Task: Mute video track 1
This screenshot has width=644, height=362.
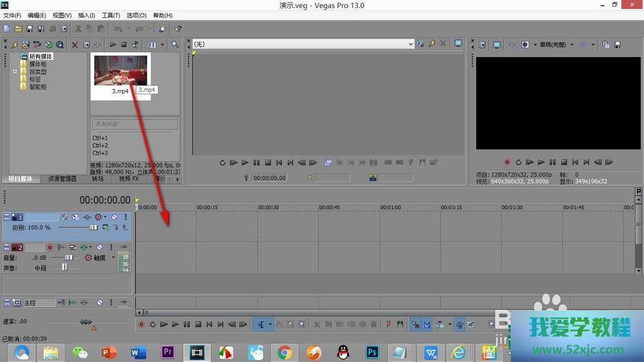Action: (114, 217)
